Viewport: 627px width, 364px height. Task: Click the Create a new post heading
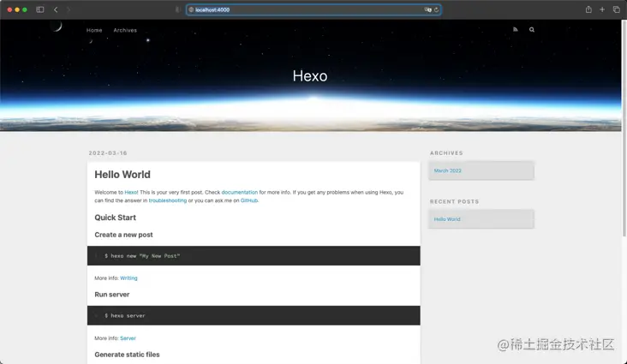(x=123, y=235)
